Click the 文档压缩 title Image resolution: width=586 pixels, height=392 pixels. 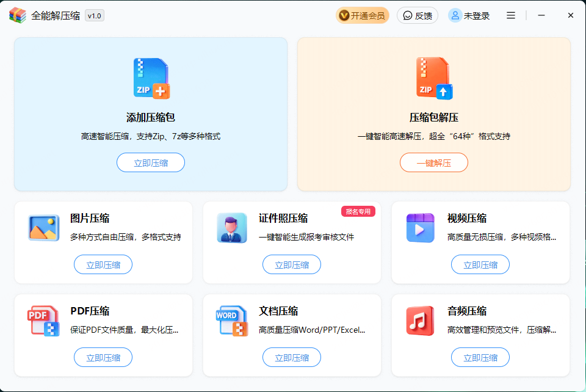click(x=278, y=311)
